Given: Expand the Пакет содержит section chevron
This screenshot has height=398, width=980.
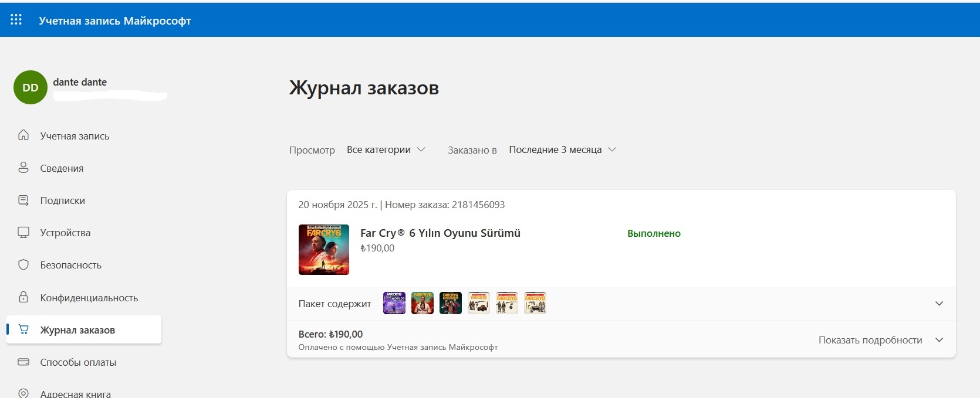Looking at the screenshot, I should point(939,304).
